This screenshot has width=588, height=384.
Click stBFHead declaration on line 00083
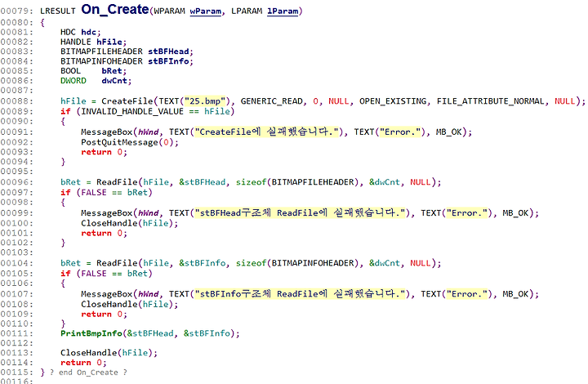(x=168, y=51)
